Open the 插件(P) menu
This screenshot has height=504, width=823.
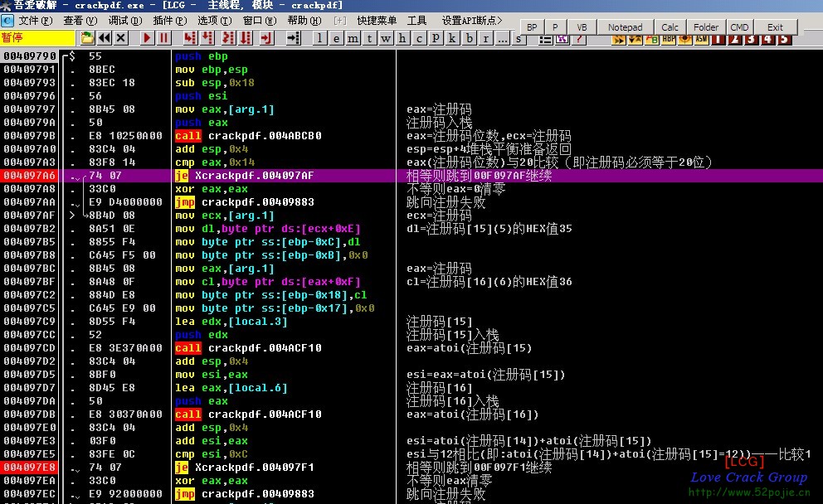169,21
